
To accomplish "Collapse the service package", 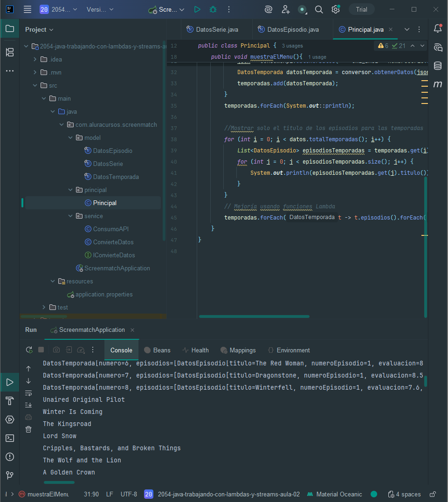I will point(70,216).
